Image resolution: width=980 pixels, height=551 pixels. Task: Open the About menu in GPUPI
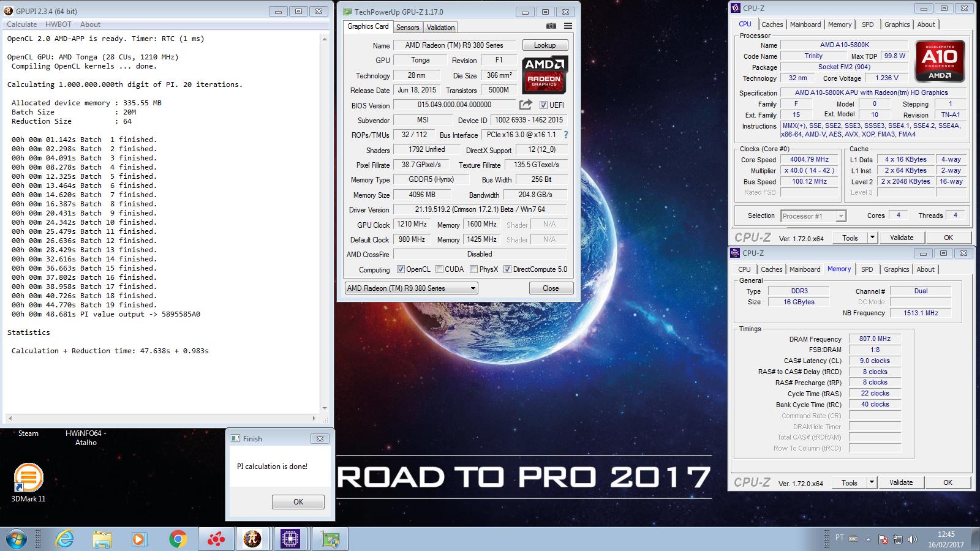(90, 24)
